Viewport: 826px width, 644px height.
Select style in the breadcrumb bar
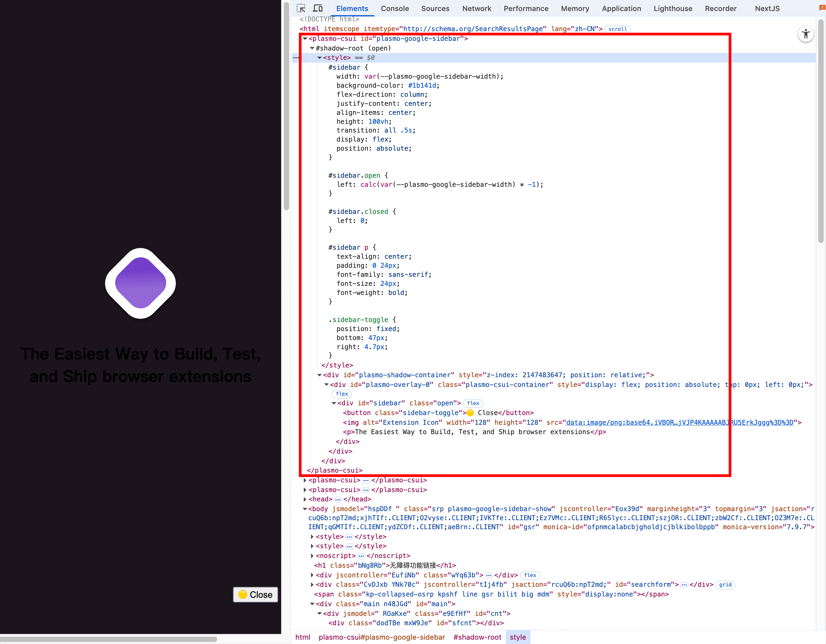[x=518, y=637]
